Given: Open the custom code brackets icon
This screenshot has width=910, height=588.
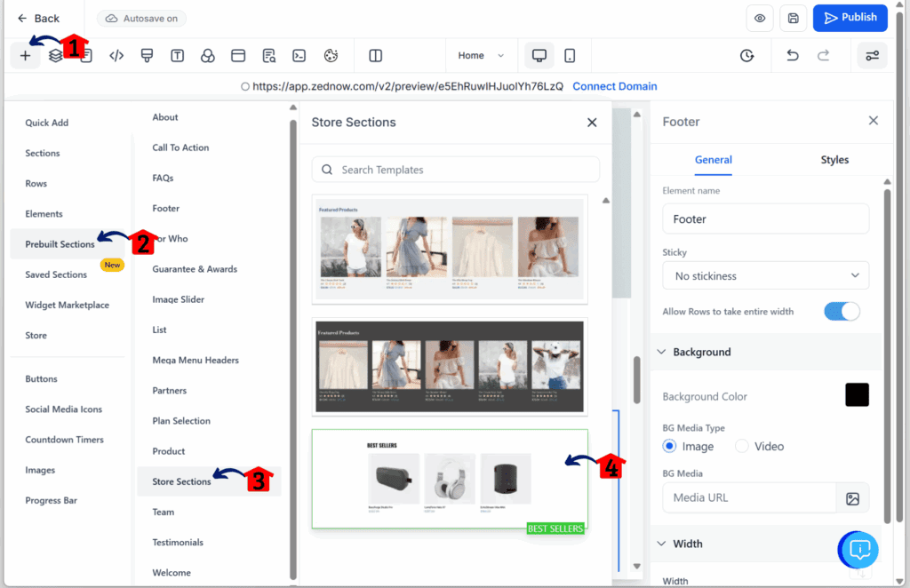Looking at the screenshot, I should (116, 56).
